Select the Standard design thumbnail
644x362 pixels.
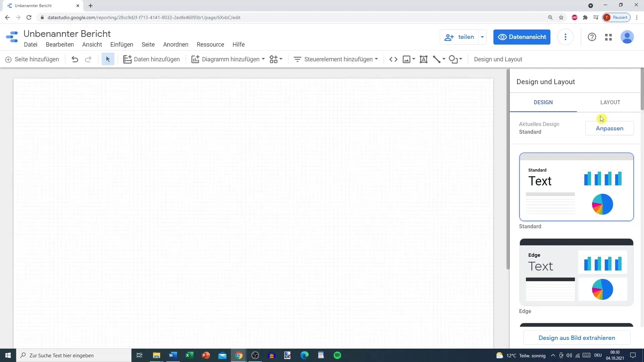(576, 187)
